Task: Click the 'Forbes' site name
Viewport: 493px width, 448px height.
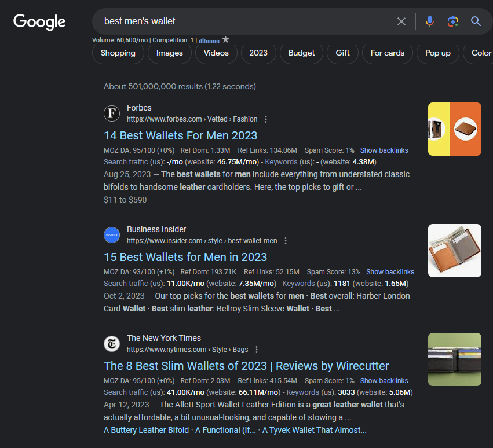Action: (139, 108)
